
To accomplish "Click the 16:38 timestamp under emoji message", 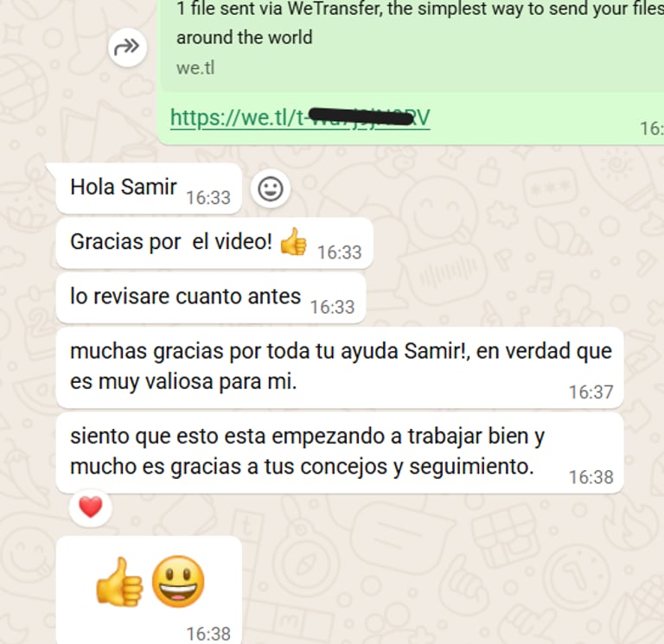I will coord(208,634).
